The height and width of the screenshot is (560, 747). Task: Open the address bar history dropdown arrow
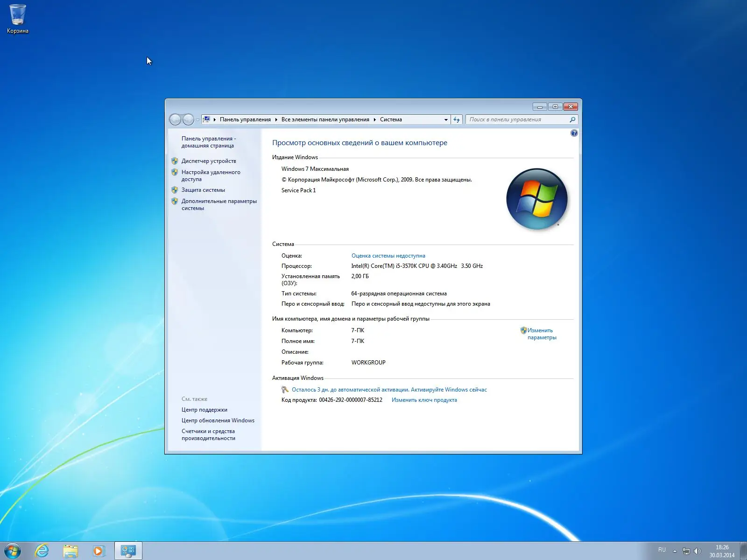coord(445,119)
